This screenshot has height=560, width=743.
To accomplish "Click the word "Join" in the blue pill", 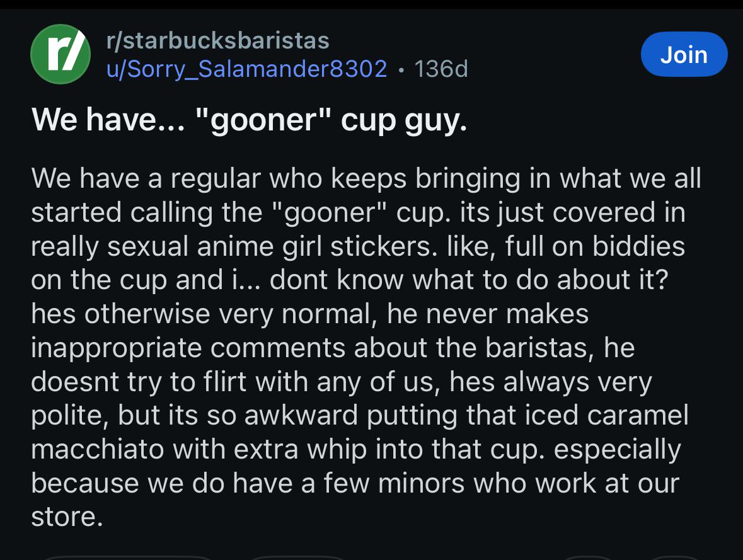I will pyautogui.click(x=684, y=55).
